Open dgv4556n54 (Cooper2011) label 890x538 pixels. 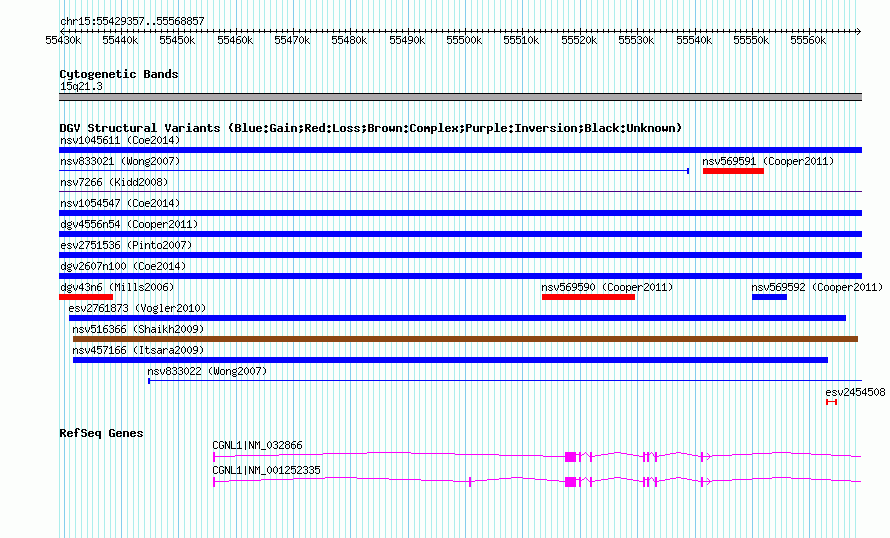tap(129, 224)
